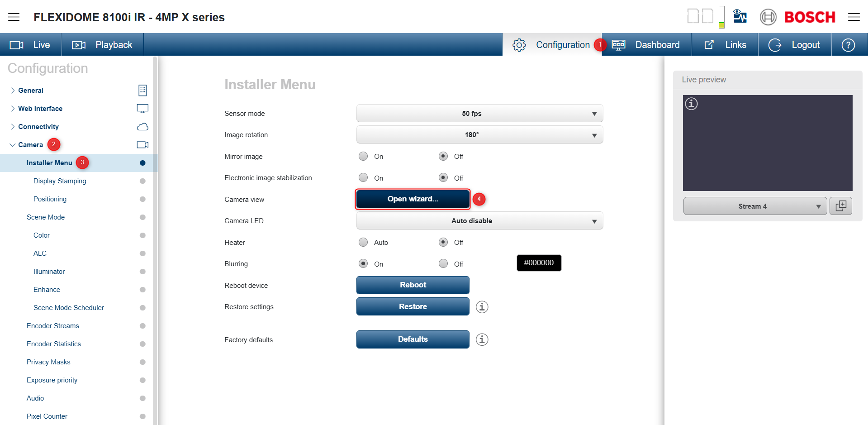Click the Open wizard... button
The image size is (868, 425).
[x=413, y=199]
